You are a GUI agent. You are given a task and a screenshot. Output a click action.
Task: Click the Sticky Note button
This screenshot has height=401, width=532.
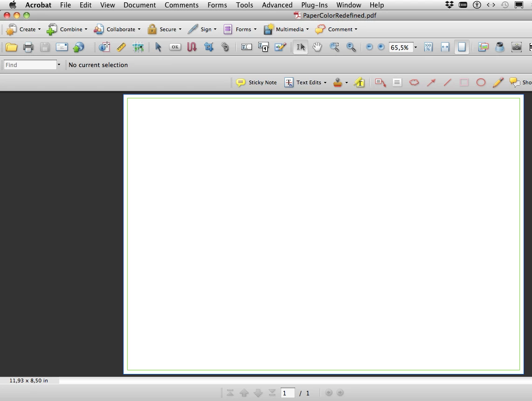256,82
